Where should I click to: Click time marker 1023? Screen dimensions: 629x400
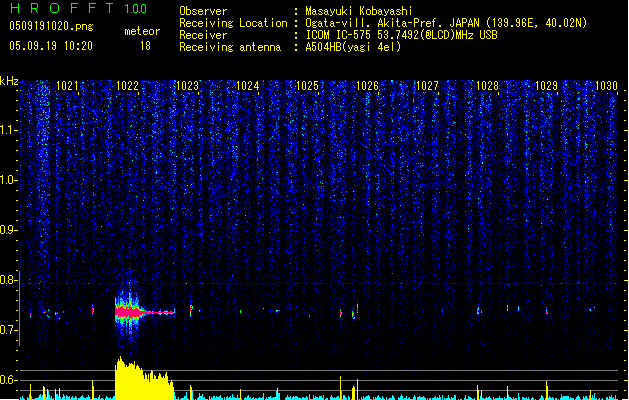(187, 86)
